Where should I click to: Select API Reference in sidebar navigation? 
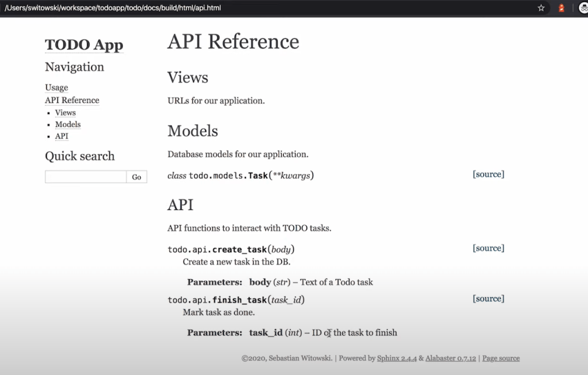coord(72,100)
